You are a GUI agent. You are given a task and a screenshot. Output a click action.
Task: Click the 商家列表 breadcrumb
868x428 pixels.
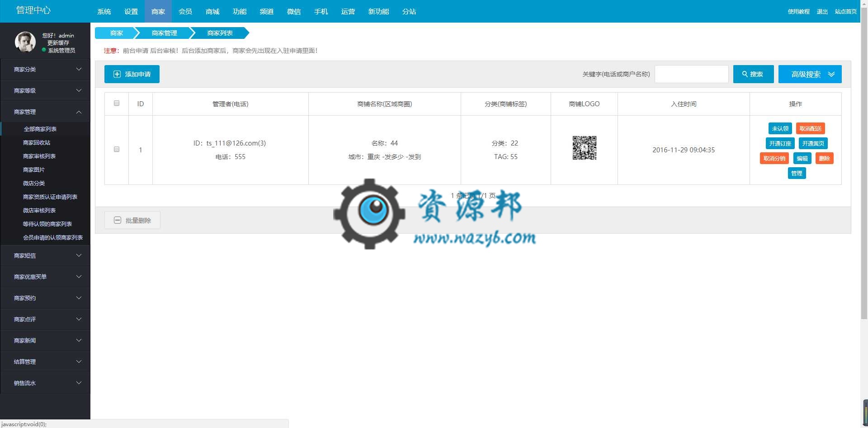coord(220,33)
